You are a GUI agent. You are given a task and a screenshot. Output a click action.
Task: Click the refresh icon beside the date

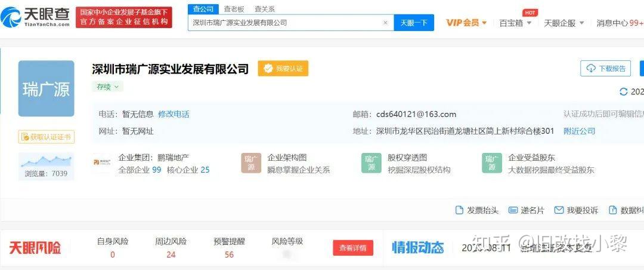tap(624, 91)
